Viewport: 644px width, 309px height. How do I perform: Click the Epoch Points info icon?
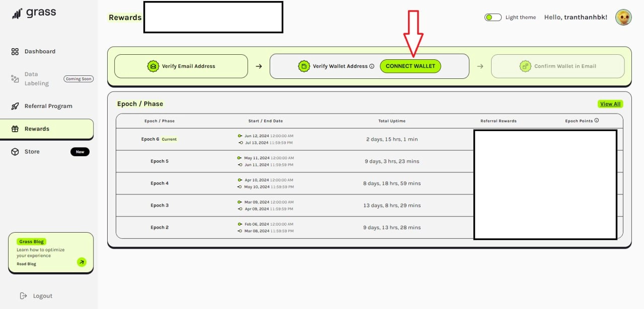[x=597, y=121]
